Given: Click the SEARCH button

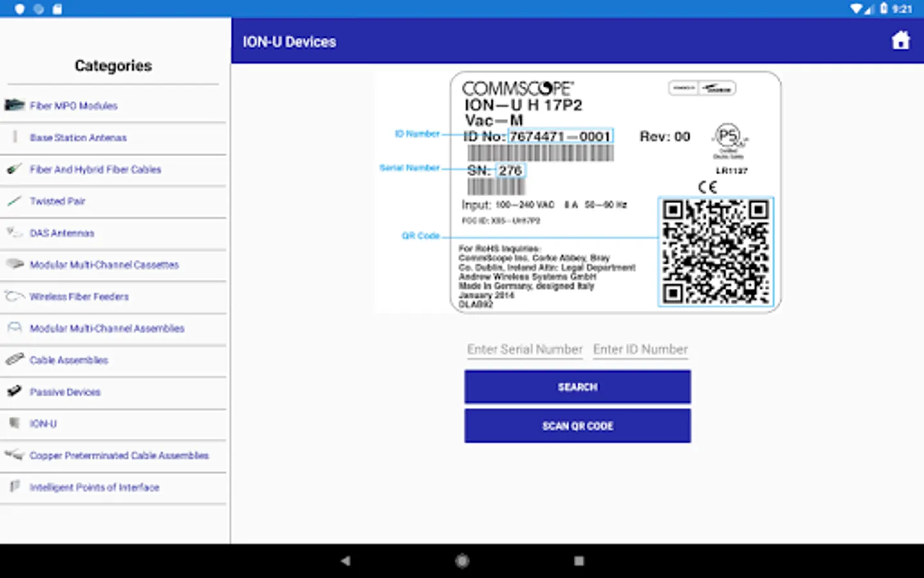Looking at the screenshot, I should (x=577, y=387).
